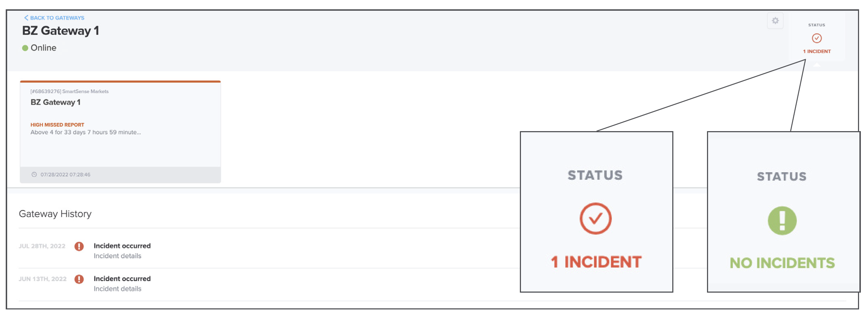View Incident details for Jul 28th
This screenshot has width=868, height=318.
pos(117,256)
